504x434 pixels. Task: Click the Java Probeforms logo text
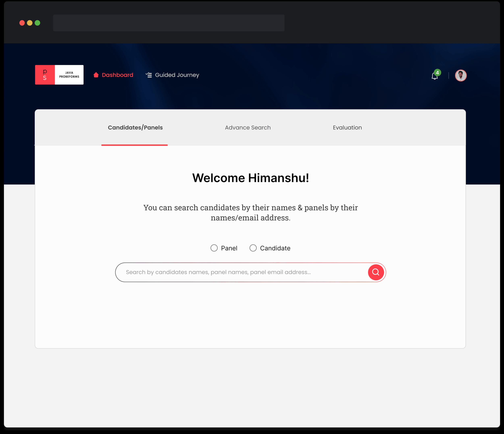click(69, 75)
